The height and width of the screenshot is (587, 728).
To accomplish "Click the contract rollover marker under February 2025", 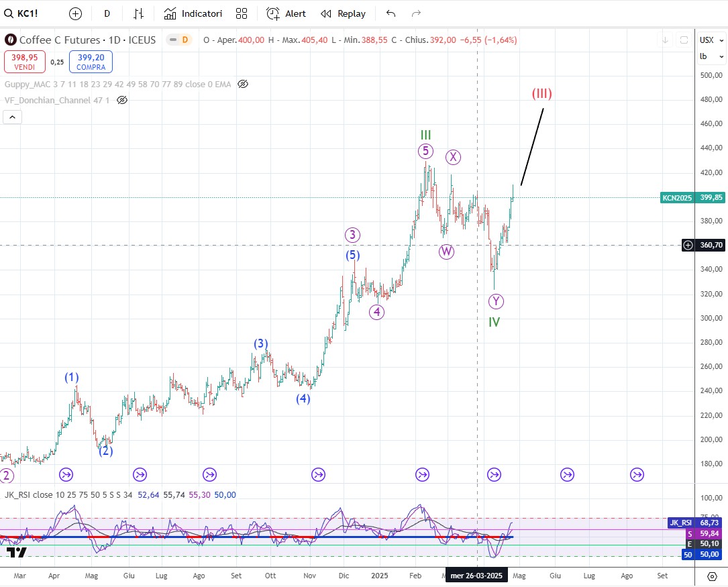I will 422,475.
